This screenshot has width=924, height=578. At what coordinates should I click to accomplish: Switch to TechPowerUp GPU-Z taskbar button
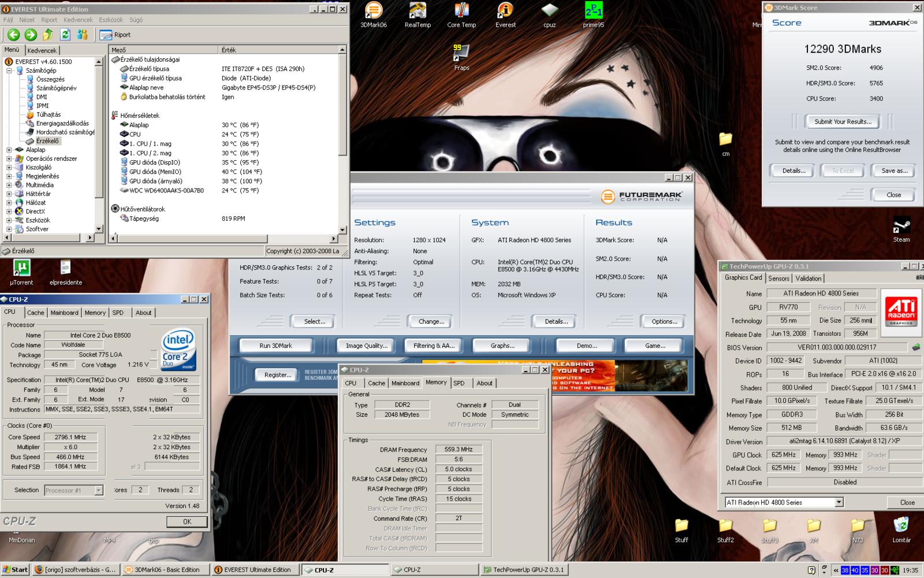(x=523, y=569)
